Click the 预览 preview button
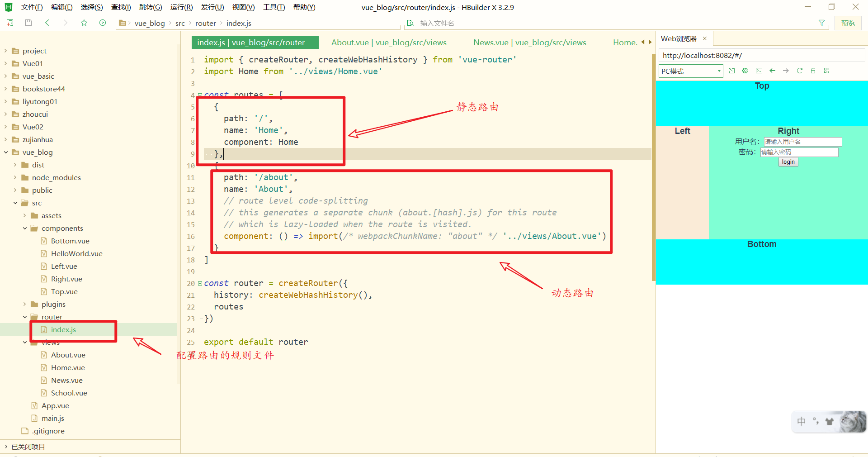The height and width of the screenshot is (457, 868). tap(848, 23)
